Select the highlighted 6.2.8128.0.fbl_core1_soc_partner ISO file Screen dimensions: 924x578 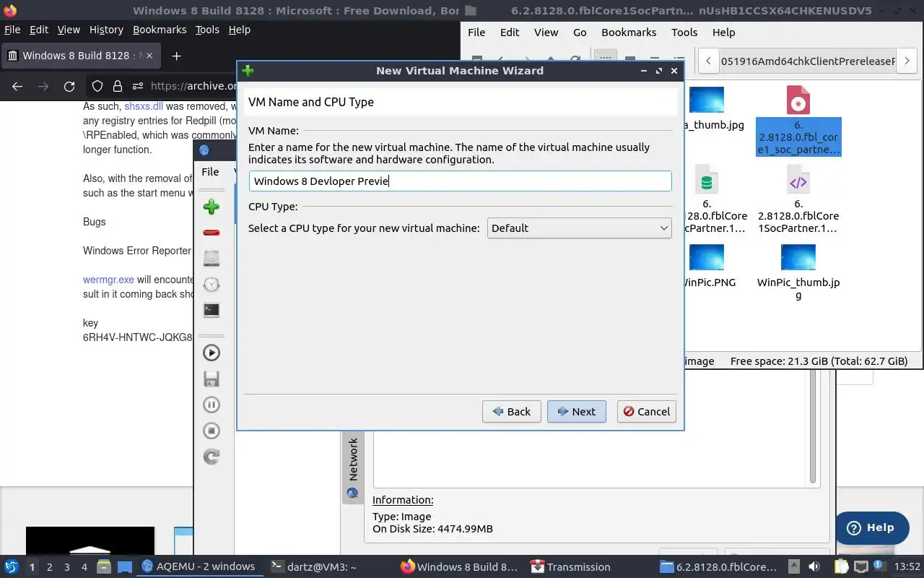pyautogui.click(x=798, y=121)
